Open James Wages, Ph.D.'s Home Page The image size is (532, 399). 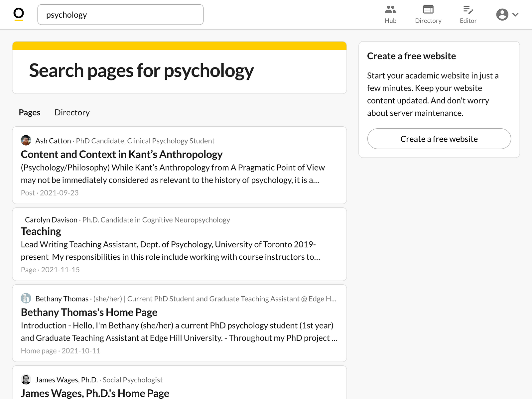tap(95, 393)
